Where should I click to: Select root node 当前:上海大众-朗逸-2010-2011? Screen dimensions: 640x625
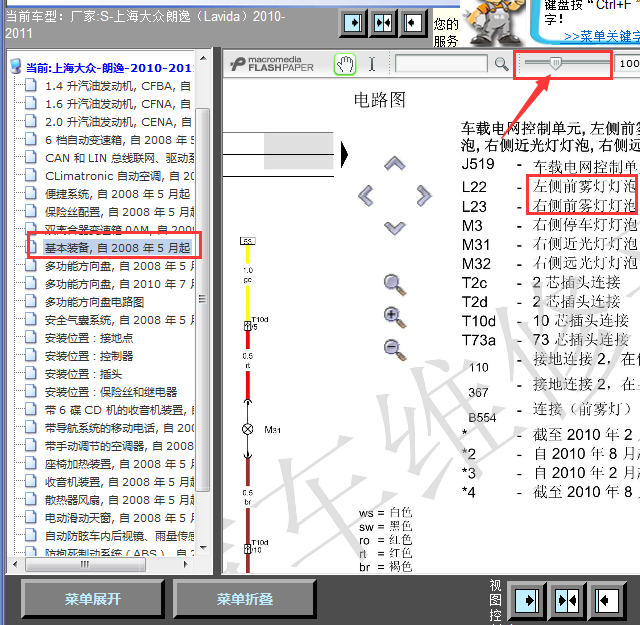110,68
